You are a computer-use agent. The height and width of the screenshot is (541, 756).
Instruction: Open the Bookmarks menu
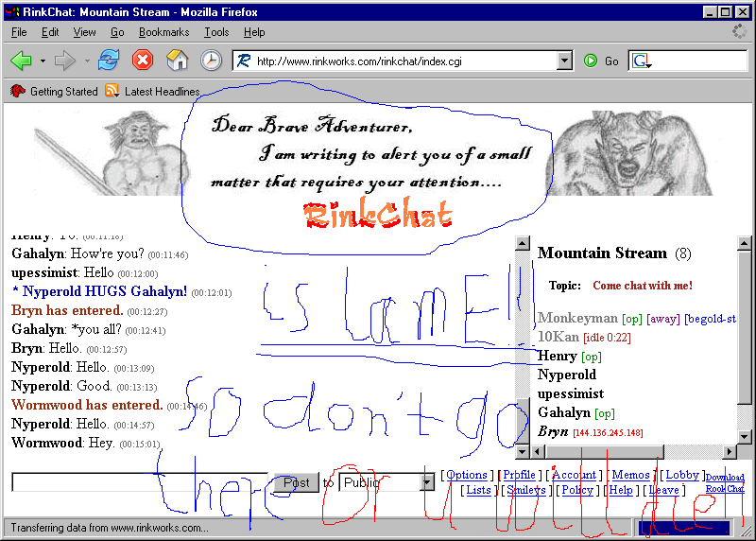click(163, 32)
